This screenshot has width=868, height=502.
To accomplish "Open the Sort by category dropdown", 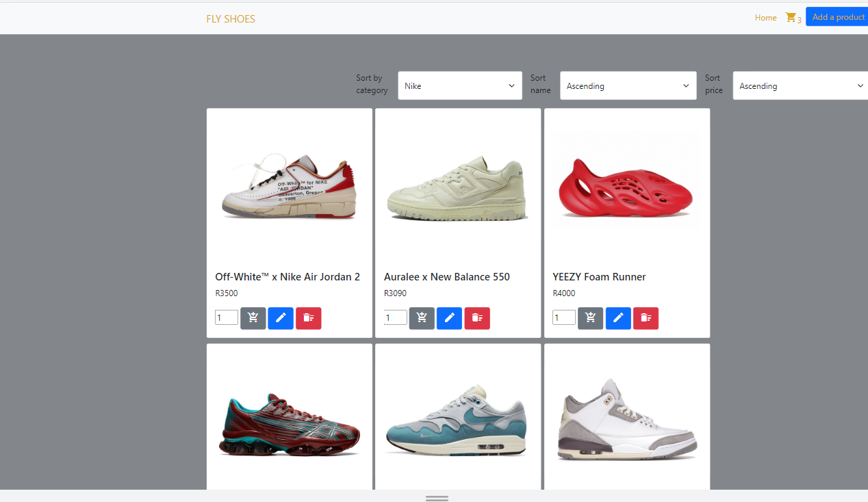I will (x=459, y=85).
